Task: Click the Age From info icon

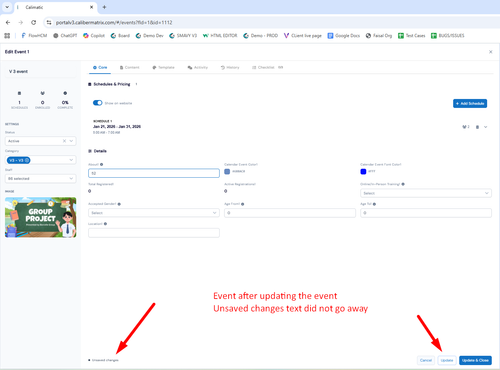Action: pyautogui.click(x=243, y=204)
